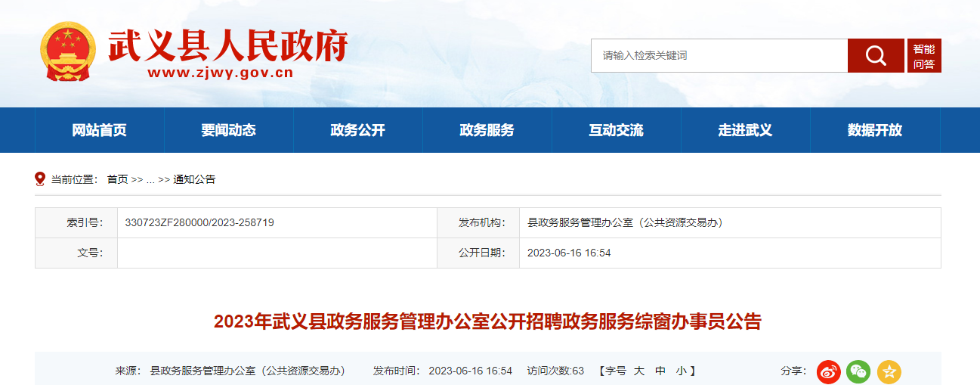
Task: Open the 政务服务 menu item
Action: [487, 130]
